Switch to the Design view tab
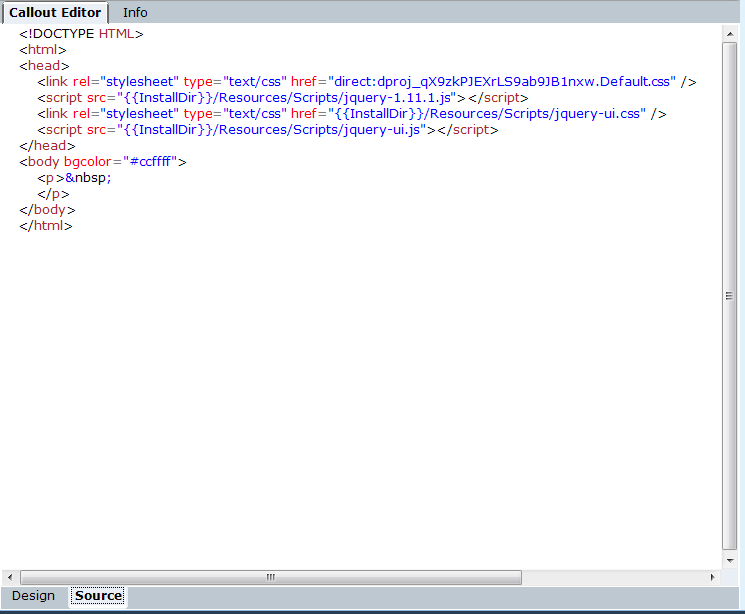Viewport: 745px width, 614px height. pos(33,596)
